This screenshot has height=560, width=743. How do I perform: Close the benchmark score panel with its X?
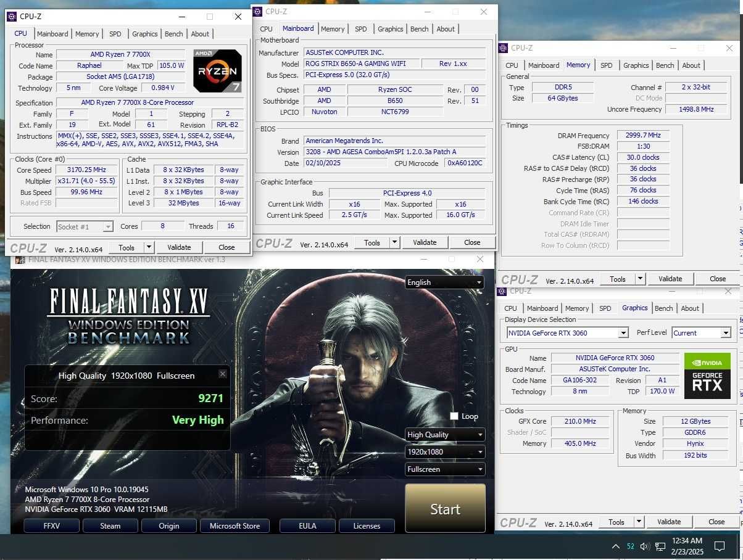click(x=223, y=374)
